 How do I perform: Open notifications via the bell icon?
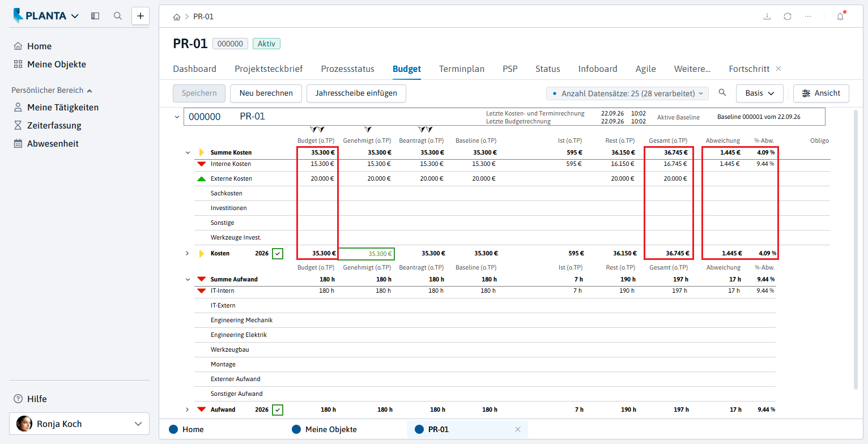coord(840,16)
